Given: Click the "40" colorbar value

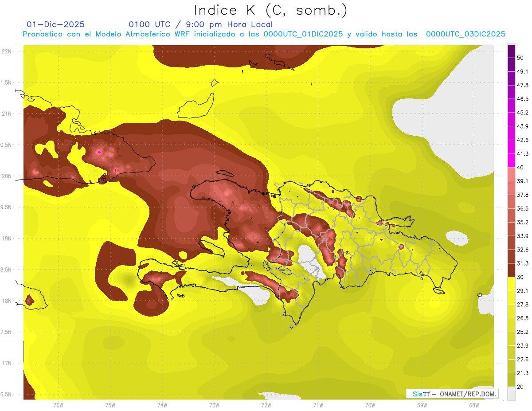Looking at the screenshot, I should tap(520, 168).
